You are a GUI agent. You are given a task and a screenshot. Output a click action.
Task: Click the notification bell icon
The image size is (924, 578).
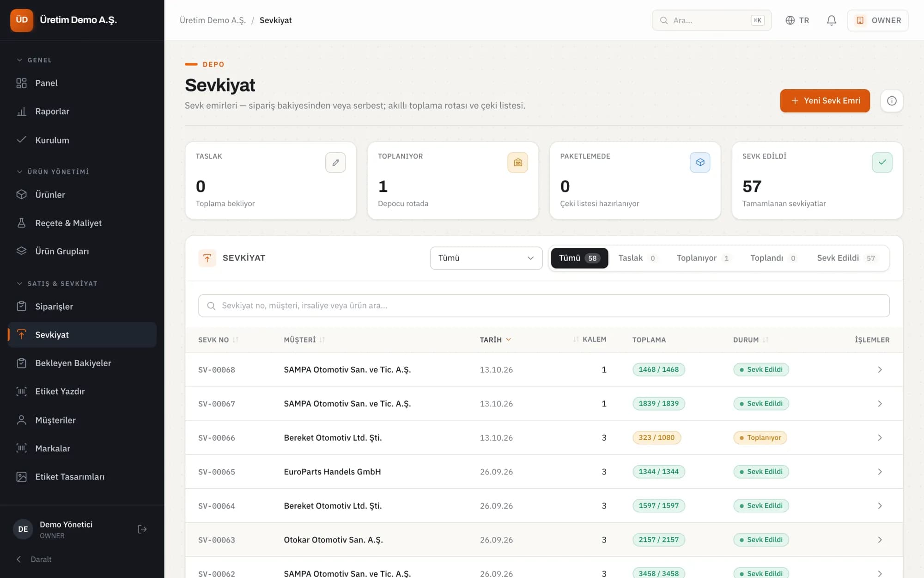point(831,20)
